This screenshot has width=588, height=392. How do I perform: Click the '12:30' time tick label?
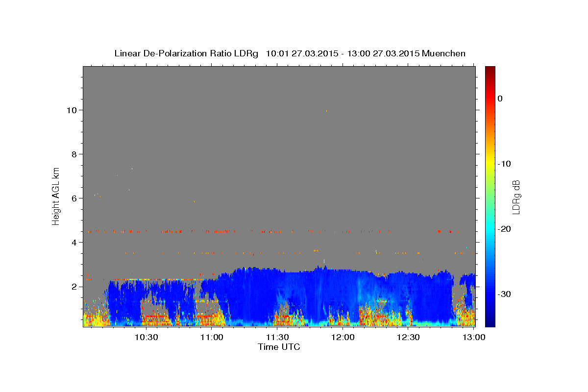pyautogui.click(x=408, y=337)
